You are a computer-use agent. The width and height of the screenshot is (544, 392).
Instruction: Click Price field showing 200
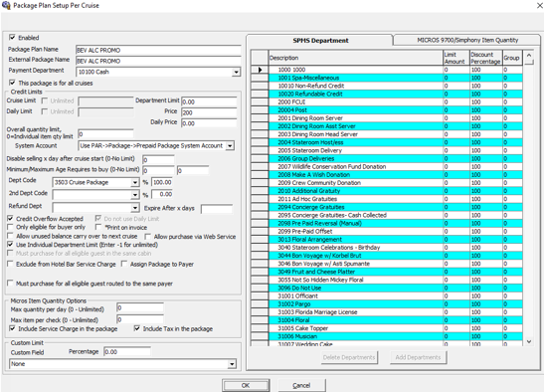(209, 112)
